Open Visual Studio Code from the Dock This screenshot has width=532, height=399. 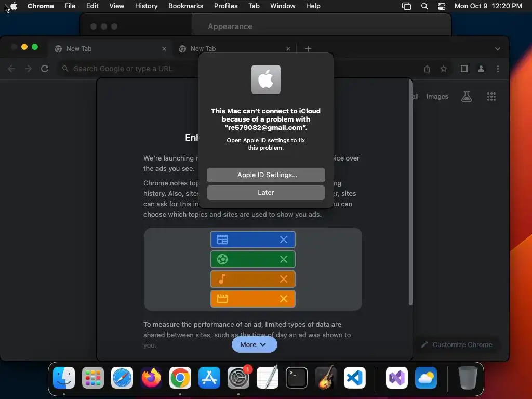355,378
